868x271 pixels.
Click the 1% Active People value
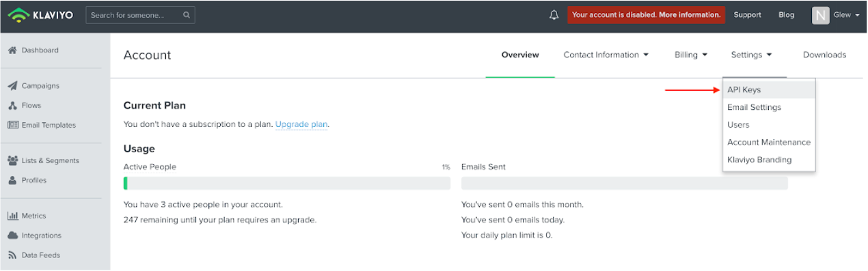[446, 167]
